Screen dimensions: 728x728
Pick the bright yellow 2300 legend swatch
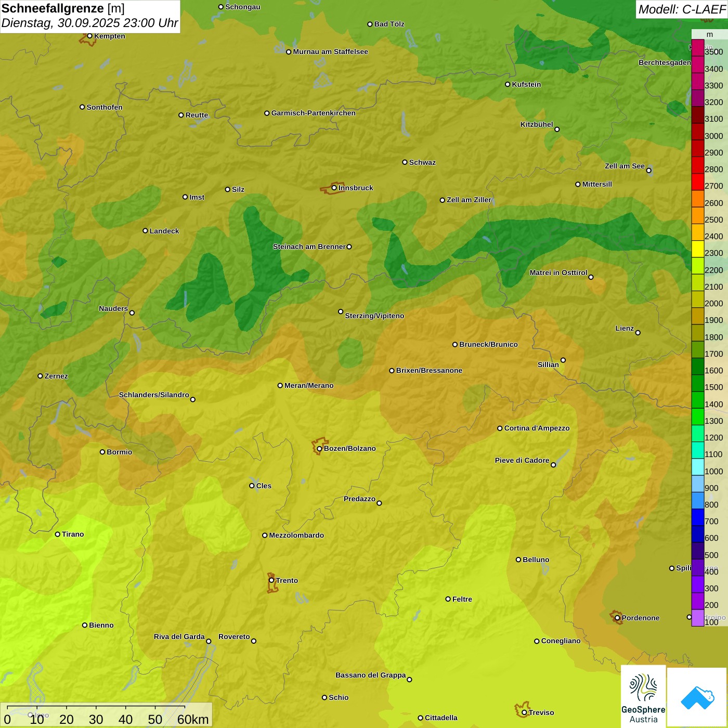[x=697, y=249]
